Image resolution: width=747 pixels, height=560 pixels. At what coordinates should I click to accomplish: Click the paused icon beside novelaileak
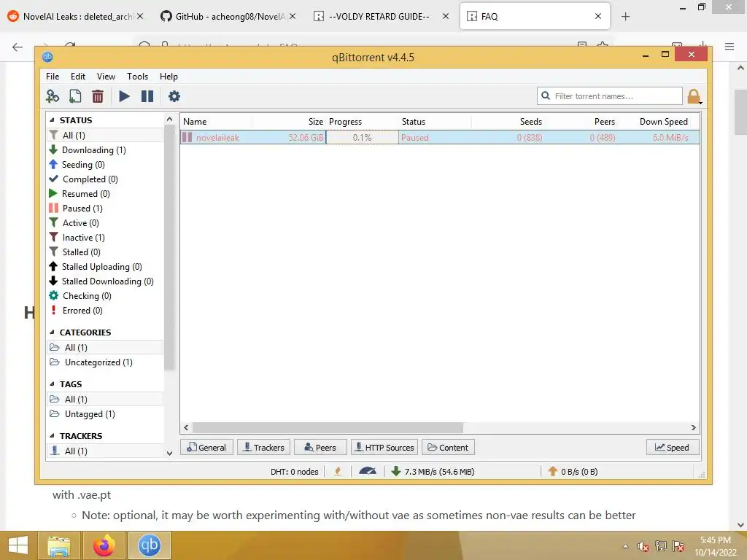pyautogui.click(x=187, y=138)
